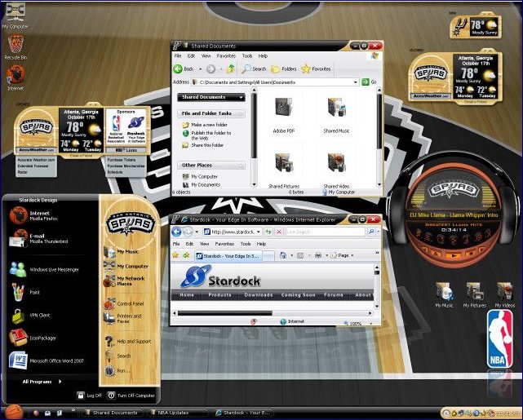Select the Adobe PDF folder
The height and width of the screenshot is (420, 523).
click(284, 115)
